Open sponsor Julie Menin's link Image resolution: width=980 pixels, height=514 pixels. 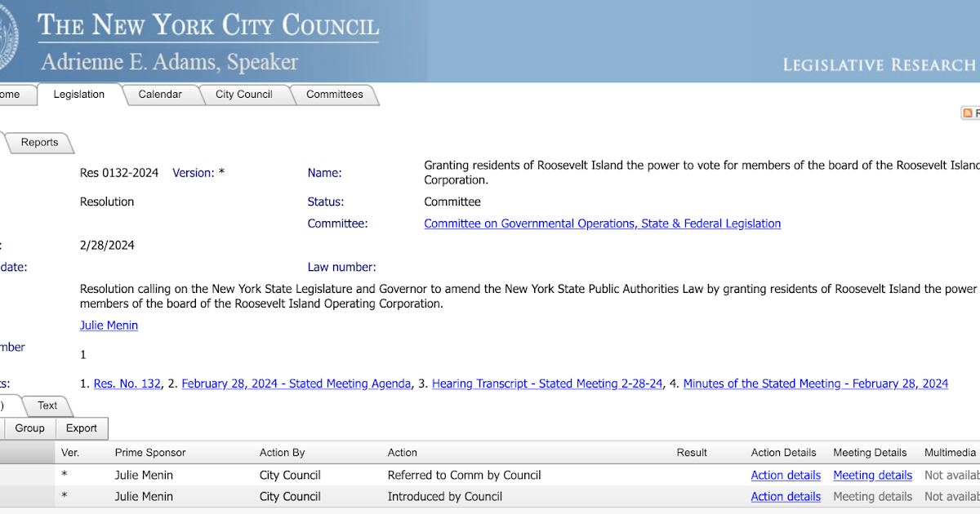(109, 326)
